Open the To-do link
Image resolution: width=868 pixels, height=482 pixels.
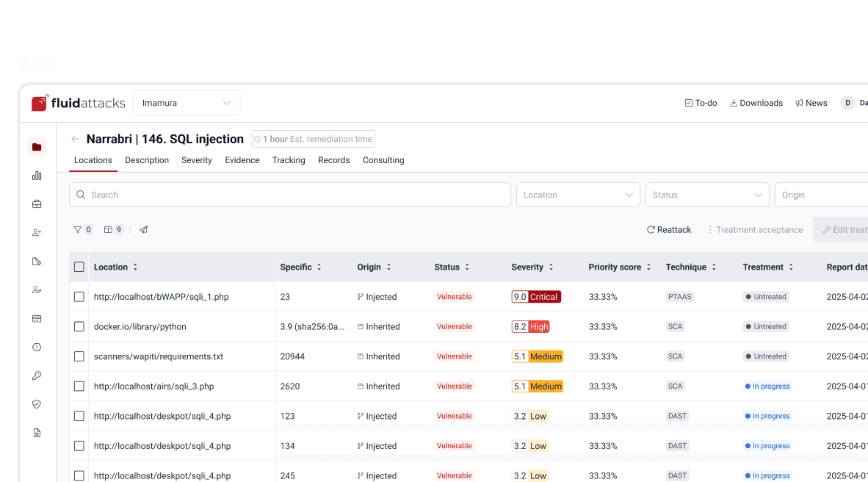click(701, 103)
